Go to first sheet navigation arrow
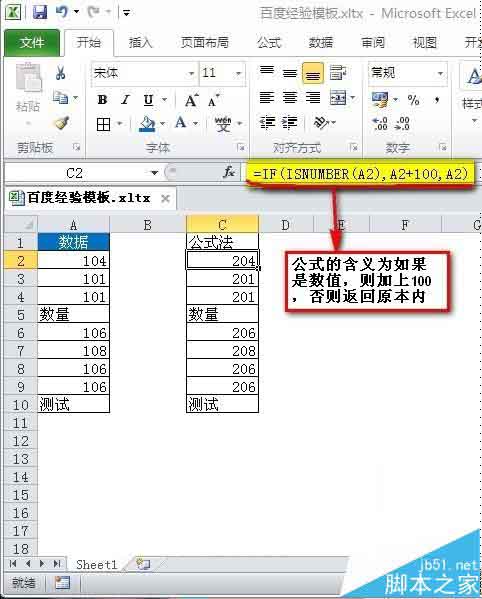 [13, 563]
